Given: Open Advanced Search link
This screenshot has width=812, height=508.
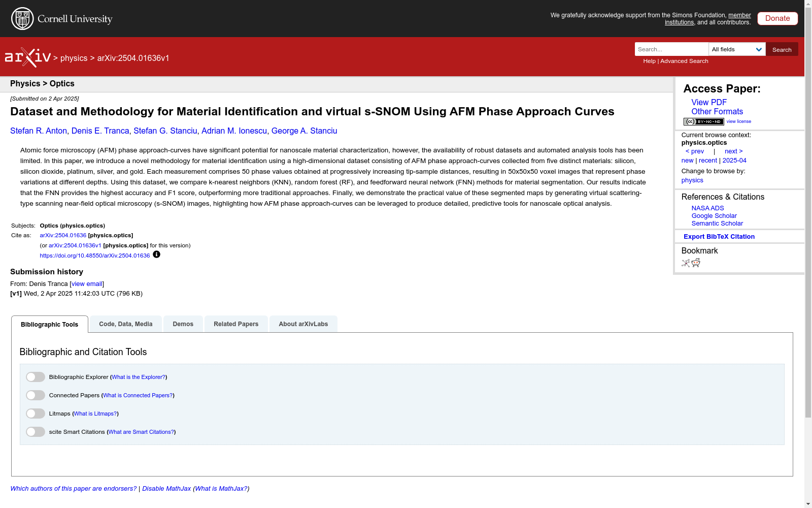Looking at the screenshot, I should coord(684,61).
